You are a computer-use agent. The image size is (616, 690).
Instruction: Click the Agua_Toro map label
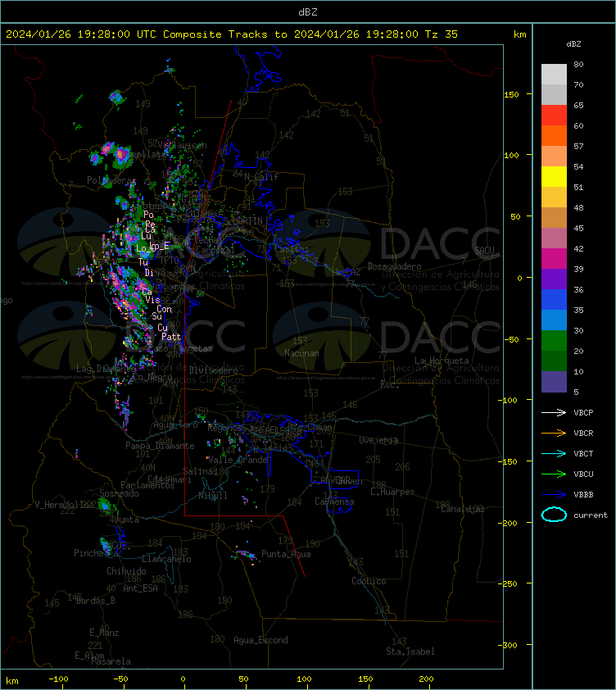(175, 425)
